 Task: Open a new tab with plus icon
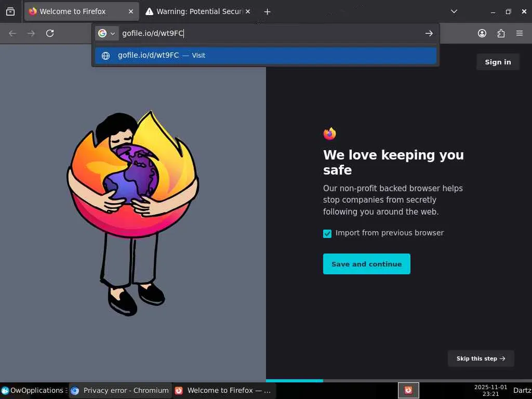268,12
